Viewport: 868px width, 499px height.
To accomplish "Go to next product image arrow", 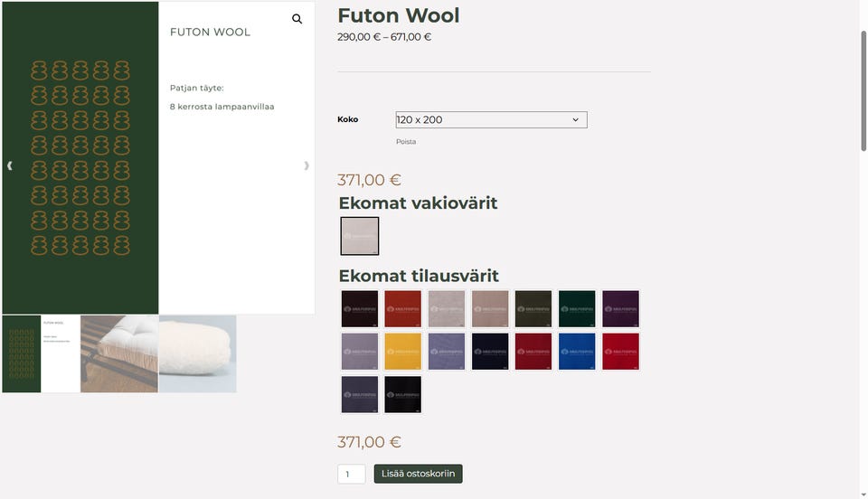I will pos(307,165).
